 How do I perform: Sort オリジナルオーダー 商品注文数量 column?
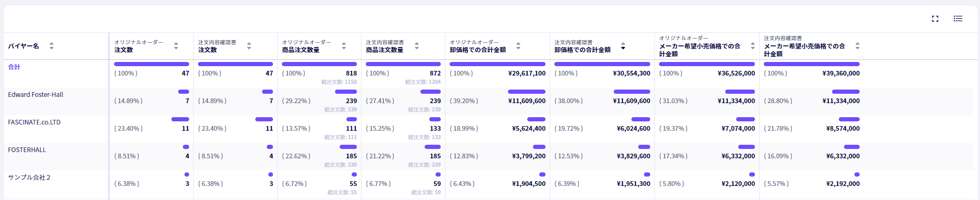point(344,46)
